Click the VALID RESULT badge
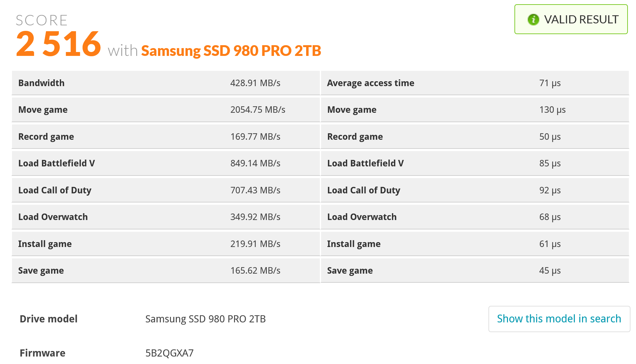Image resolution: width=636 pixels, height=364 pixels. coord(571,19)
